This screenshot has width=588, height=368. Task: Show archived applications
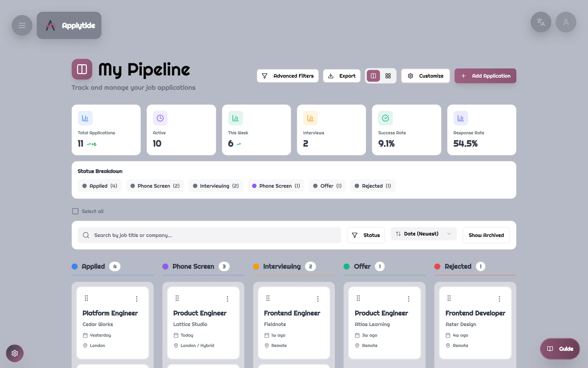point(486,235)
